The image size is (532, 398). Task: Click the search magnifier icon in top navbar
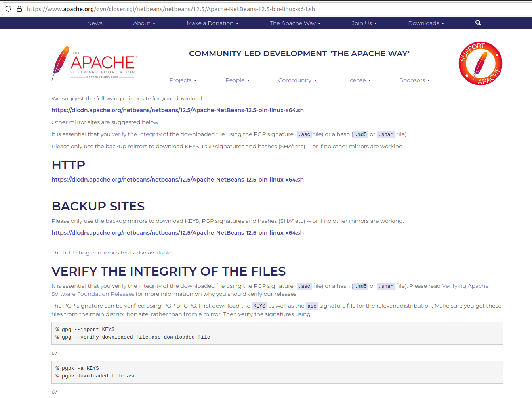click(x=478, y=23)
